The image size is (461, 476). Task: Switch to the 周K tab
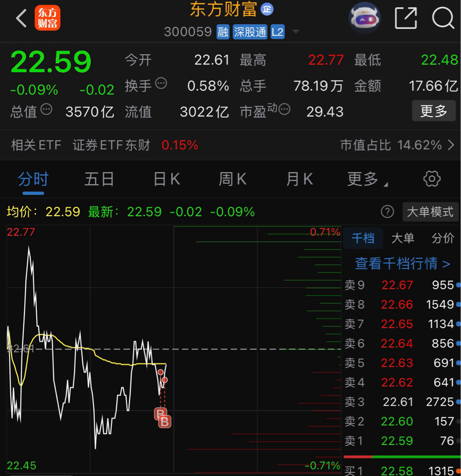coord(233,179)
